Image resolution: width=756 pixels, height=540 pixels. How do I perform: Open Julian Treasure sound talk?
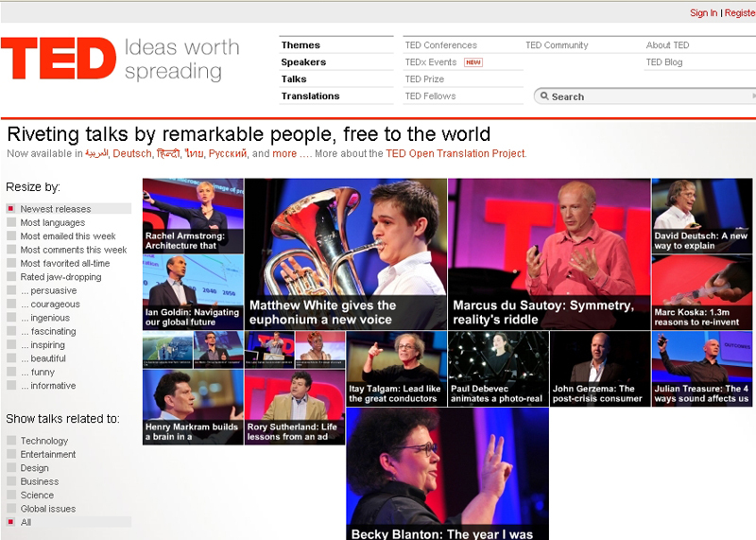pos(702,369)
